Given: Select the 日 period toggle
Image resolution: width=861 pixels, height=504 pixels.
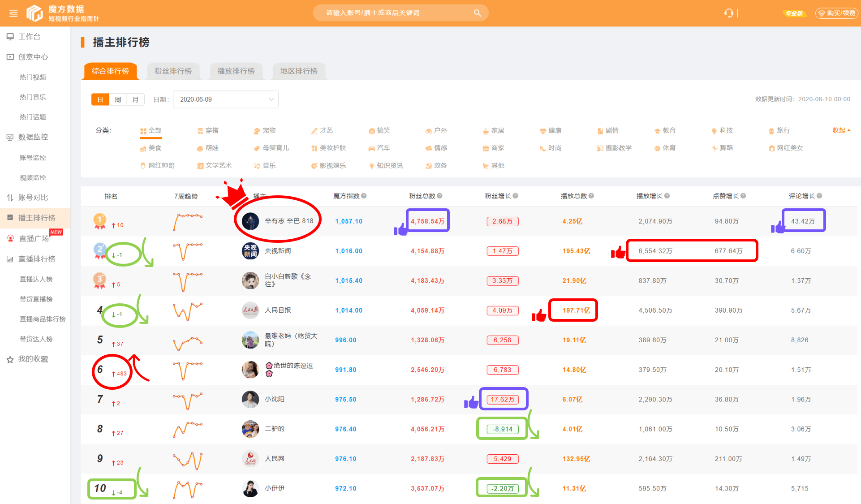Looking at the screenshot, I should pyautogui.click(x=100, y=99).
